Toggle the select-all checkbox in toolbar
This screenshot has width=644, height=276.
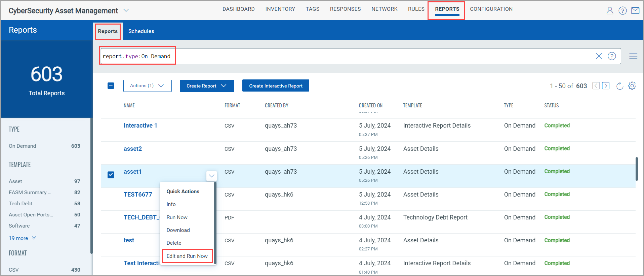pos(111,86)
